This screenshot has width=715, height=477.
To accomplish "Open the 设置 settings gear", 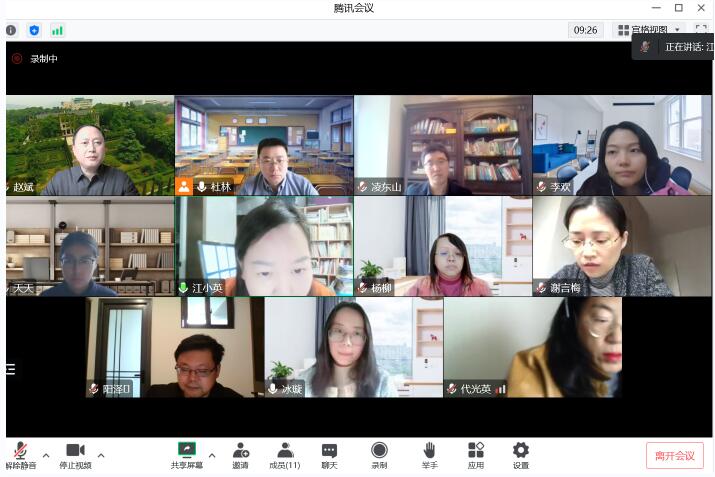I will click(520, 451).
